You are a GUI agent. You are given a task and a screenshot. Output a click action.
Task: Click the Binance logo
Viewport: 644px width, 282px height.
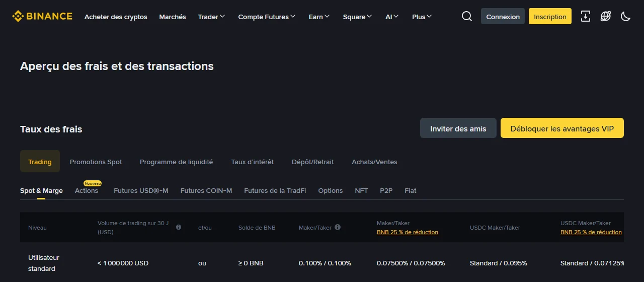click(42, 17)
